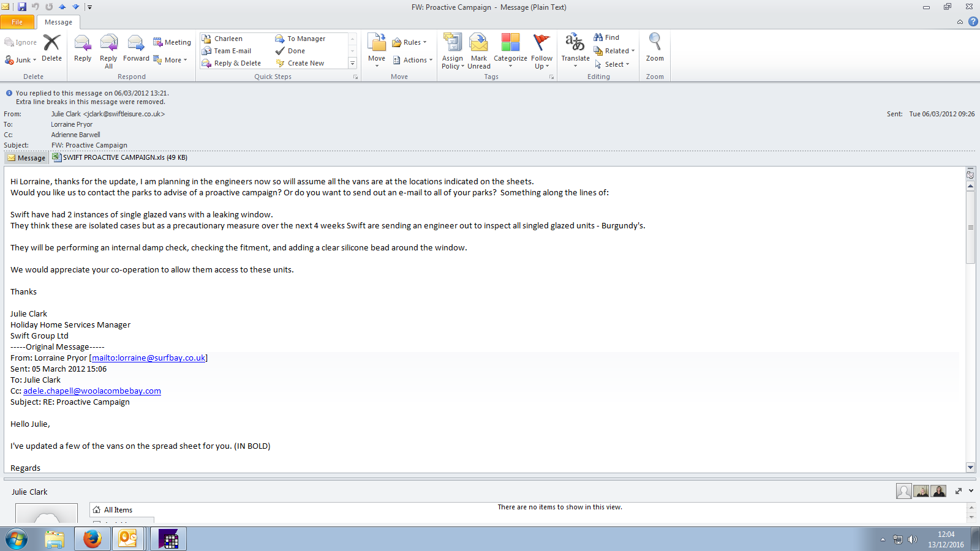
Task: Open the Zoom magnifier tool
Action: pos(655,48)
